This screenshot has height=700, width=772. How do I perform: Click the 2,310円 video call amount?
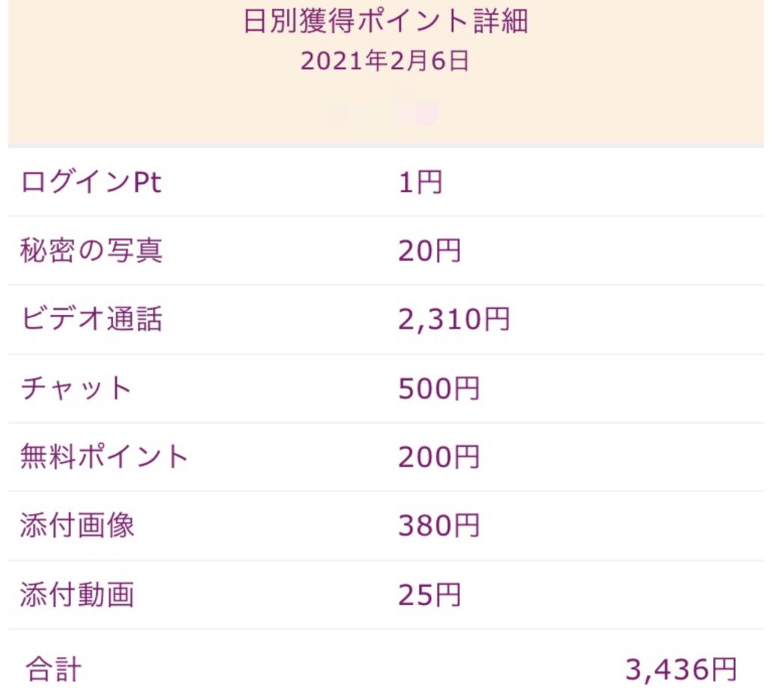[x=454, y=320]
